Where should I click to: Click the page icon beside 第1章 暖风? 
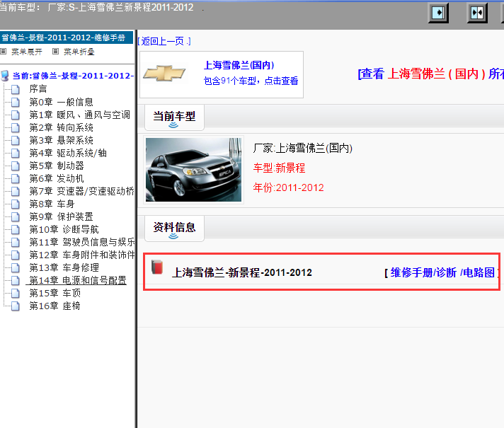click(15, 115)
